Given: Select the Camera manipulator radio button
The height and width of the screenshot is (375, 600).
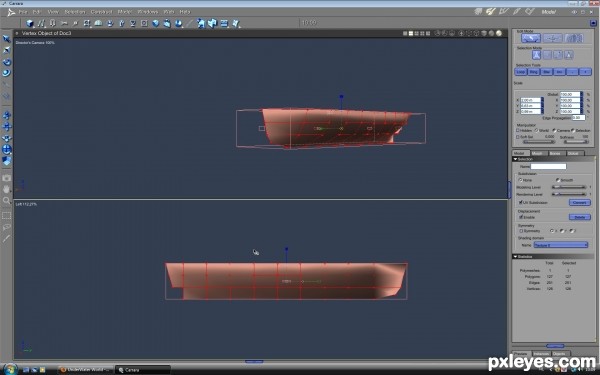Looking at the screenshot, I should click(554, 130).
